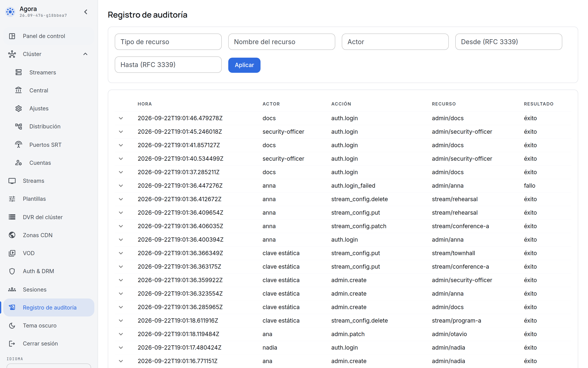Screen dimensions: 588x368
Task: Click the Streams monitor icon
Action: click(12, 181)
